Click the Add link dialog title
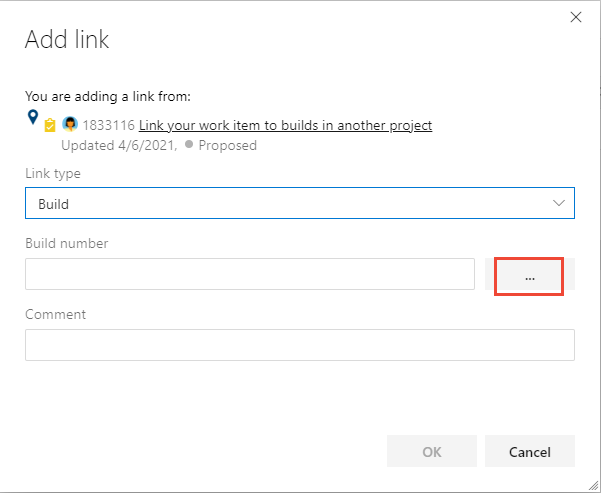Image resolution: width=601 pixels, height=493 pixels. coord(67,41)
